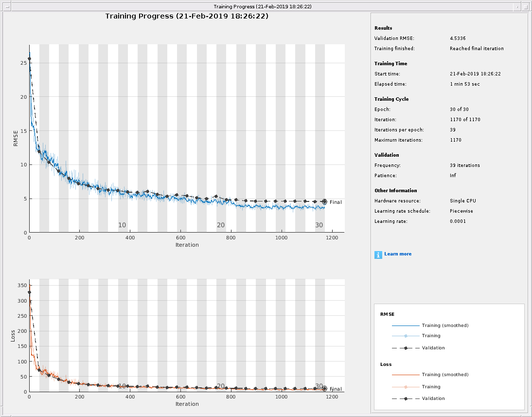The width and height of the screenshot is (532, 417).
Task: Click Loss Training (smoothed) orange legend line
Action: (x=405, y=375)
